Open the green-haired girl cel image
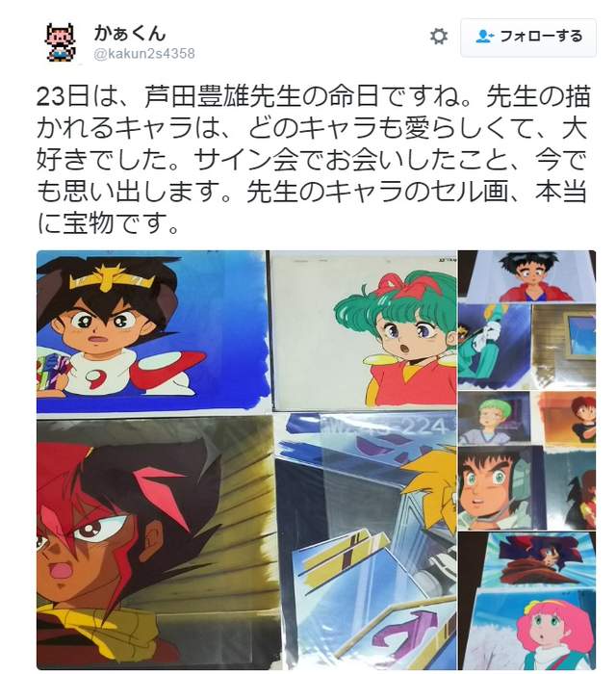Image resolution: width=616 pixels, height=674 pixels. pos(364,329)
